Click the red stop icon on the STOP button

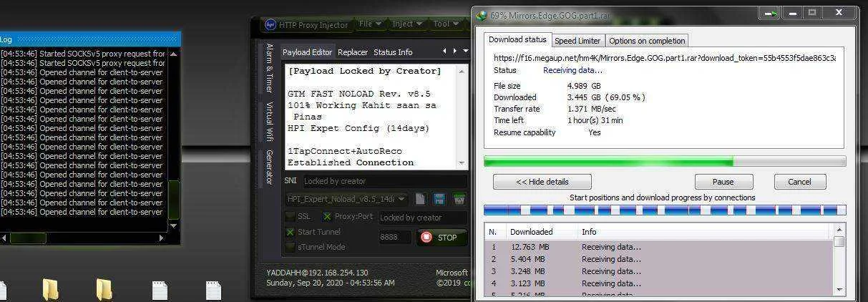point(426,237)
